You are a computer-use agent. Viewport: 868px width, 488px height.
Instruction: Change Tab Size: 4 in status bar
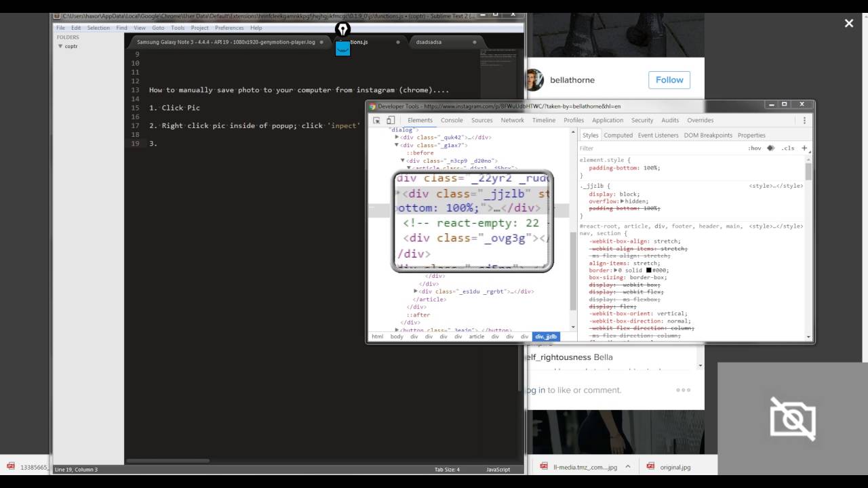(x=447, y=470)
